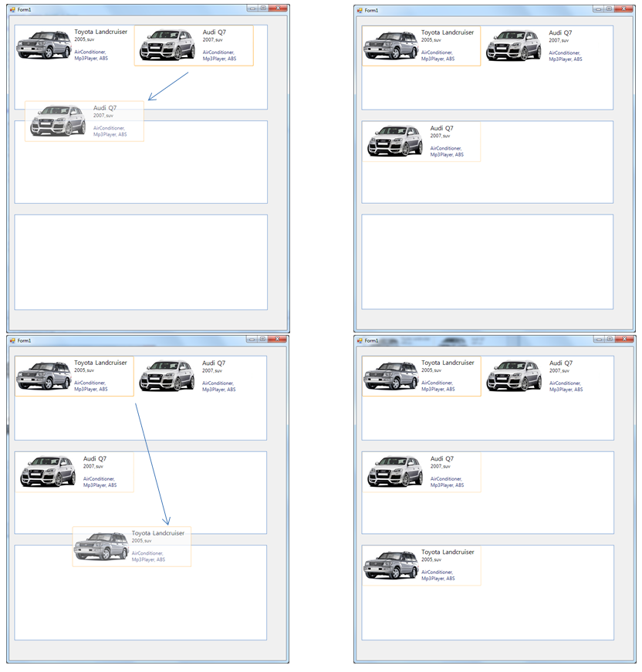Image resolution: width=642 pixels, height=672 pixels.
Task: Select first-panel 'Audi Q7' title in lower-left window
Action: pyautogui.click(x=214, y=363)
